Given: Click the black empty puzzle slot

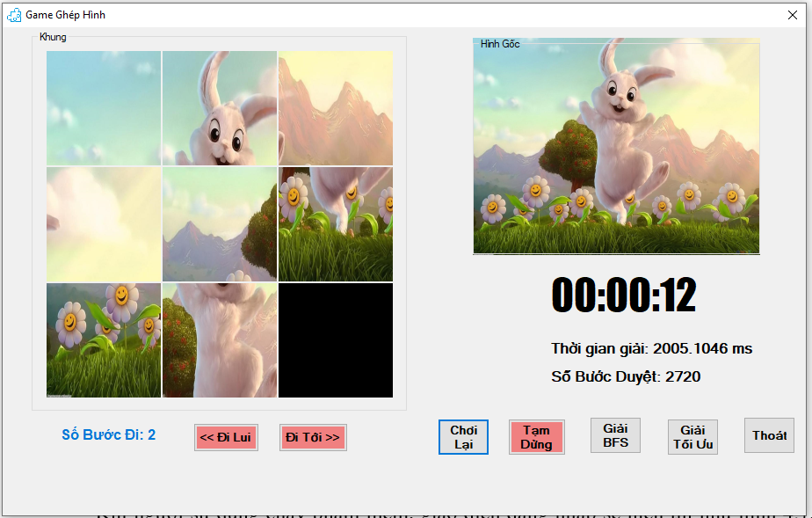Looking at the screenshot, I should coord(336,340).
